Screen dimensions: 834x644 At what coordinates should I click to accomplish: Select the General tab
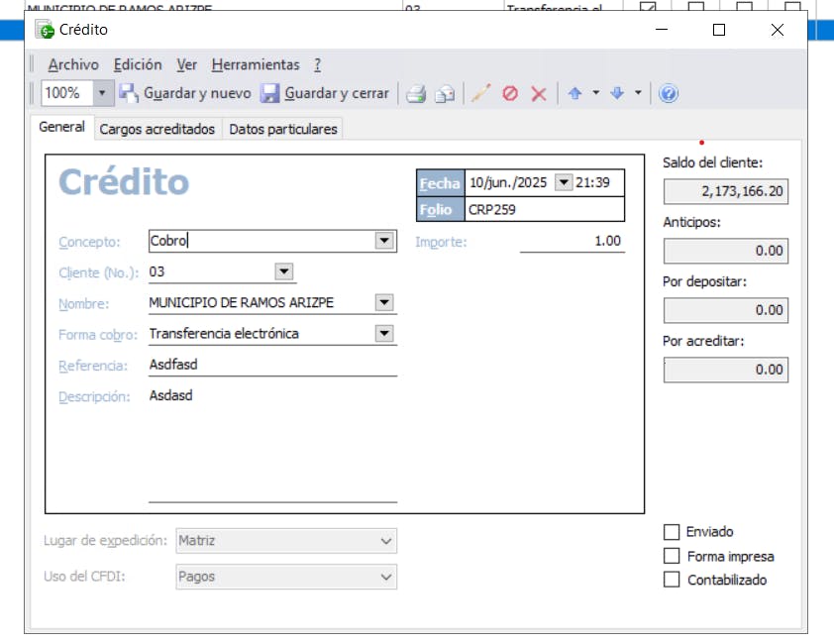(x=61, y=127)
